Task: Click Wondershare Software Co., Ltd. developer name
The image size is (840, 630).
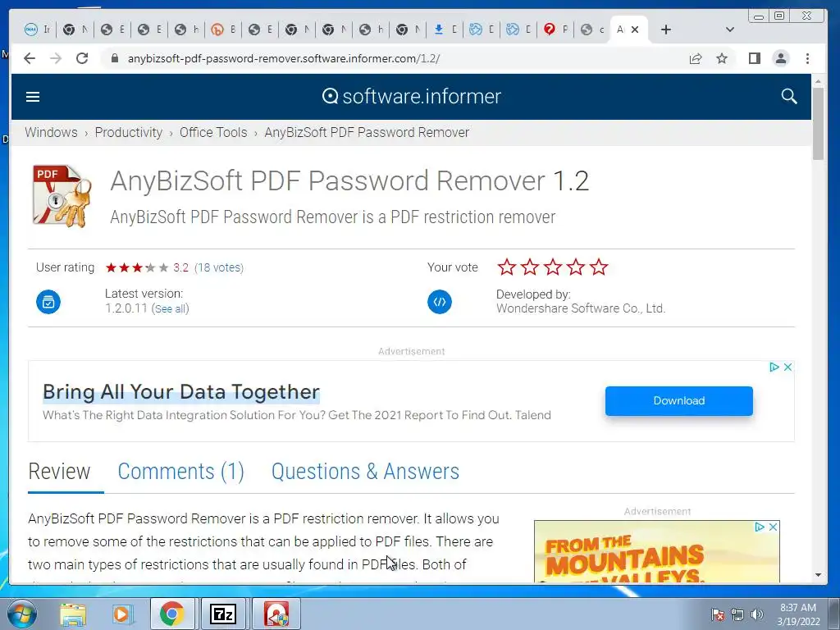Action: click(581, 308)
